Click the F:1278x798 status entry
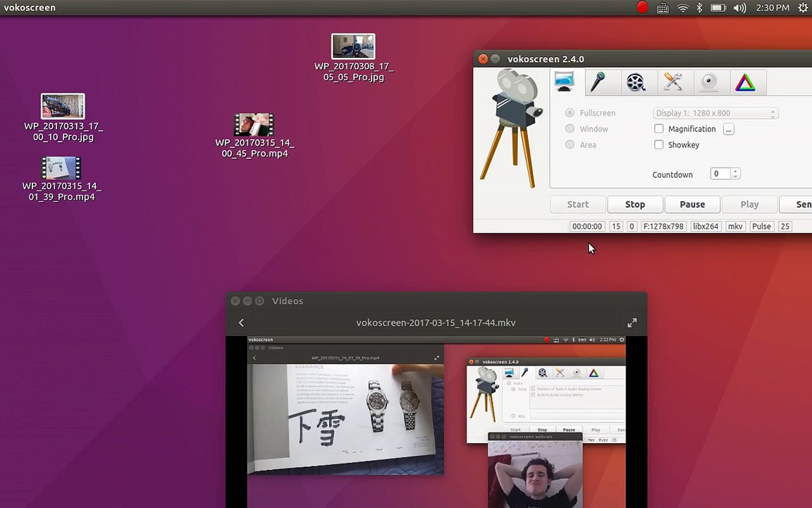 [x=663, y=226]
